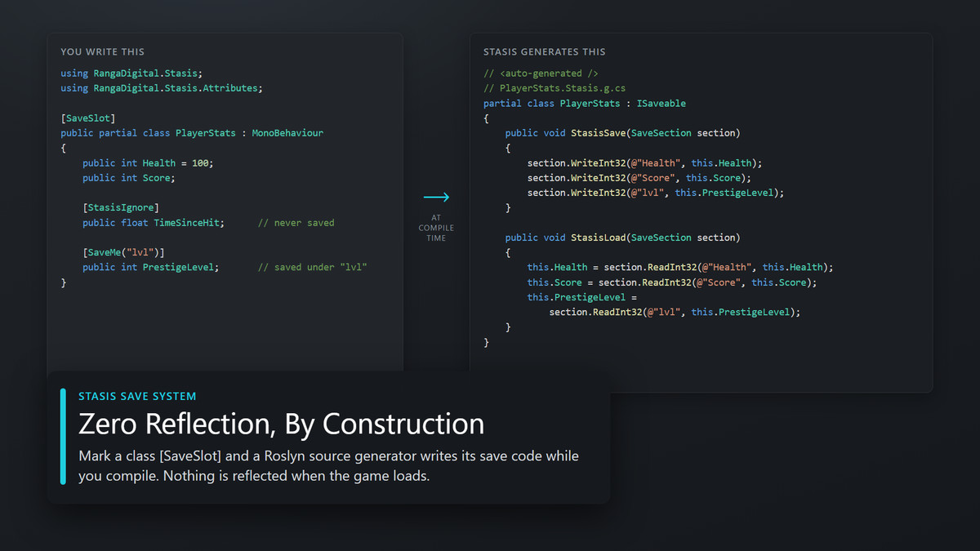980x551 pixels.
Task: Click the "public int PrestigeLevel;" field
Action: point(151,267)
